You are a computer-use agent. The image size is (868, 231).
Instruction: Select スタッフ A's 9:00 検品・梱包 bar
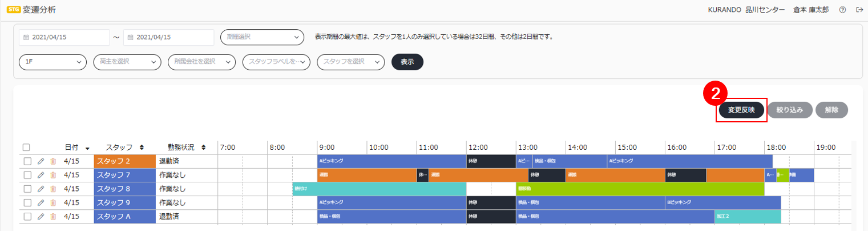(392, 216)
